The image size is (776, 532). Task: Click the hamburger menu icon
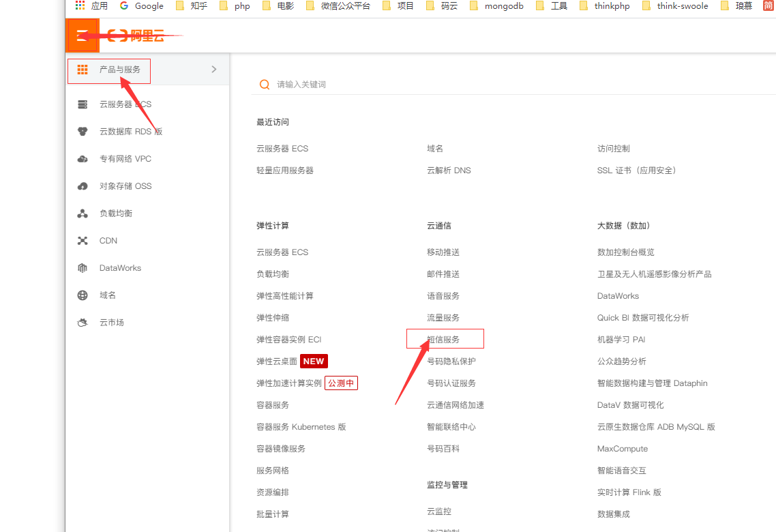82,35
